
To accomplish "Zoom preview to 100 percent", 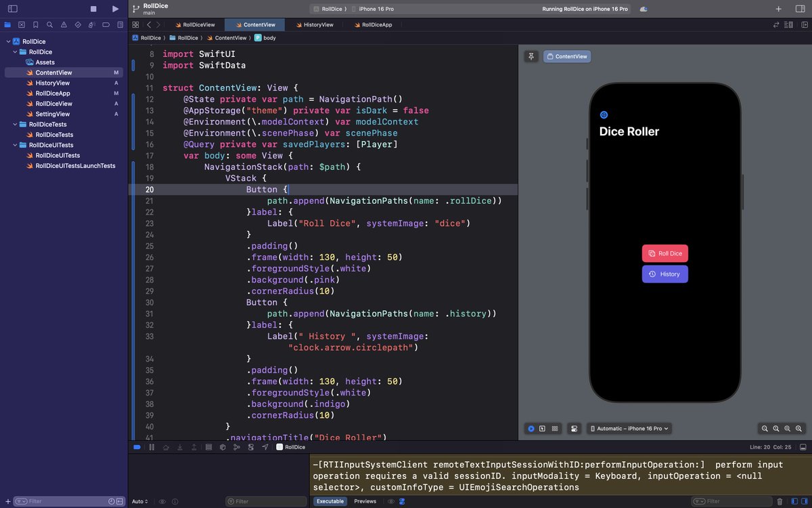I will [776, 429].
